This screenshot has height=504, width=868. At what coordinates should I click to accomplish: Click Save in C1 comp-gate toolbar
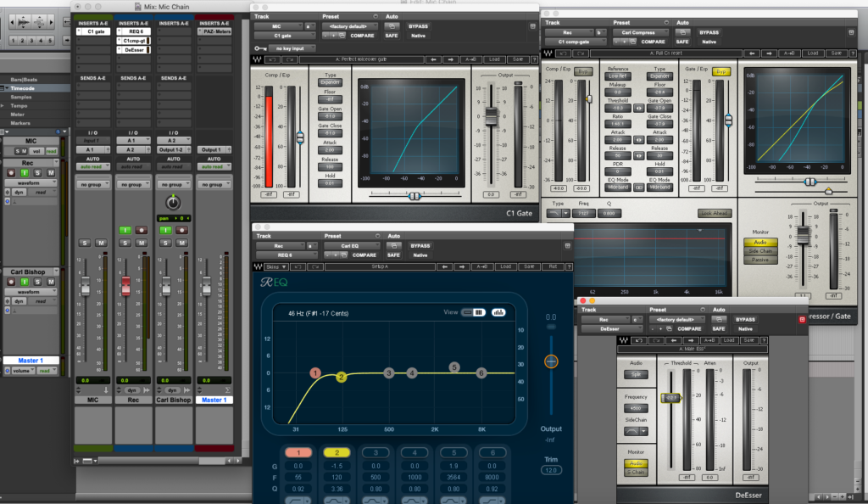click(x=837, y=53)
